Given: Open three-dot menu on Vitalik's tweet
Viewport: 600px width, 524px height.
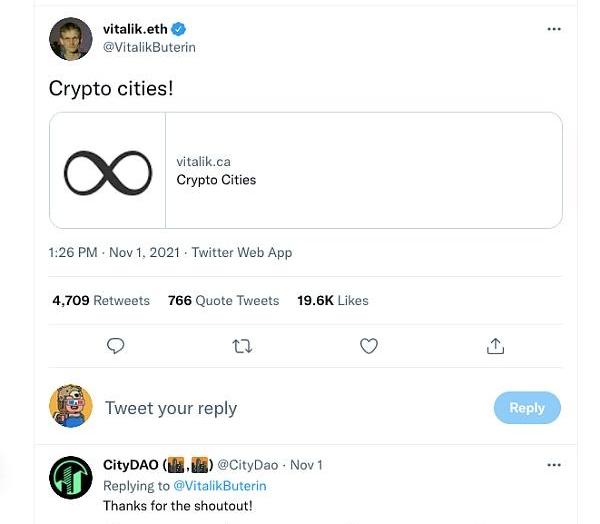Looking at the screenshot, I should pos(554,29).
